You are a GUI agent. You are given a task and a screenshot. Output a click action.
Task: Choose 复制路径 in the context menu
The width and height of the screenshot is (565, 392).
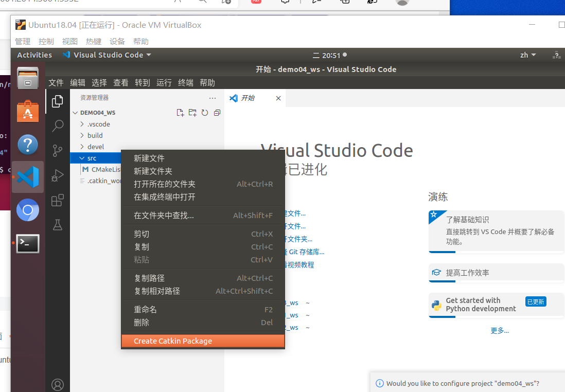point(203,278)
